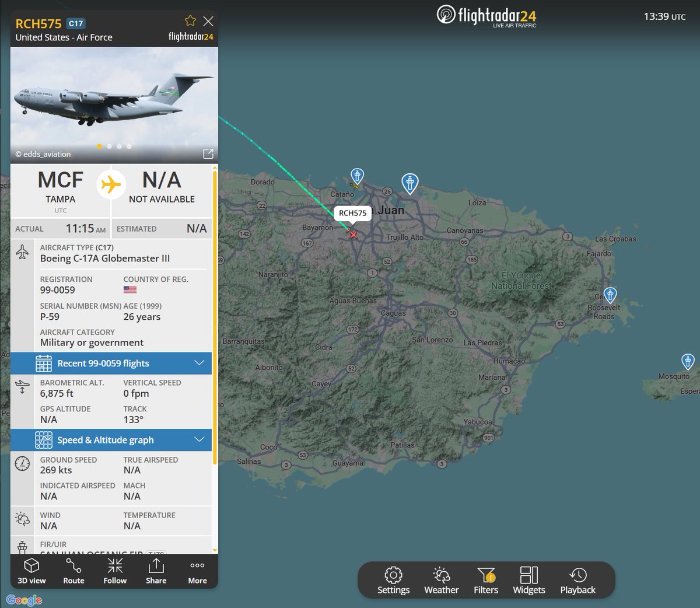Click the actual departure time 11:15 AM

pyautogui.click(x=86, y=228)
